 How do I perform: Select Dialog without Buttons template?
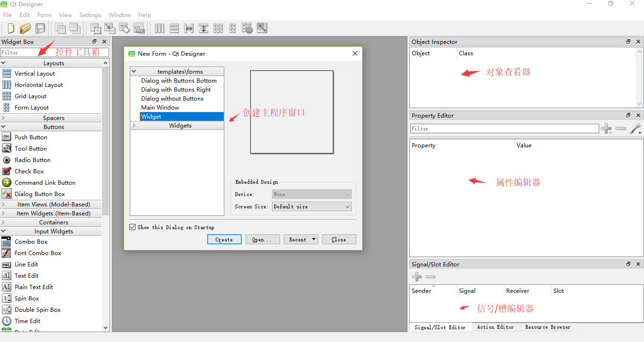172,99
